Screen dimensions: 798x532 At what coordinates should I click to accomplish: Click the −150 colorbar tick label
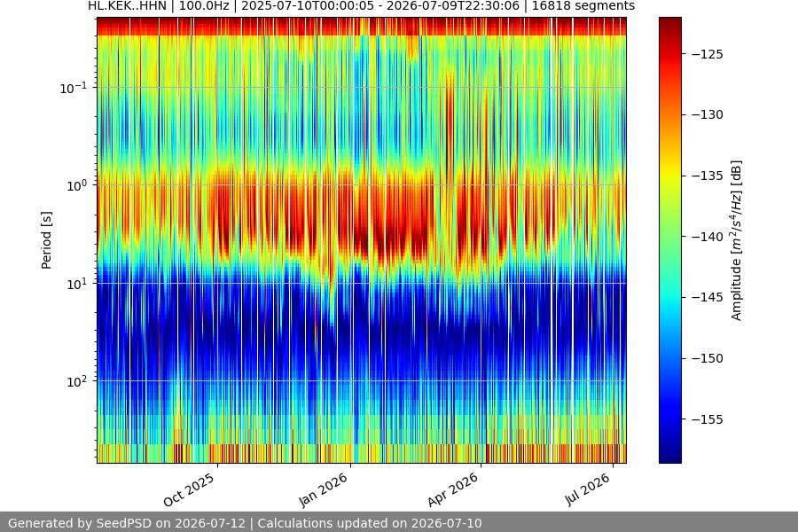click(708, 358)
